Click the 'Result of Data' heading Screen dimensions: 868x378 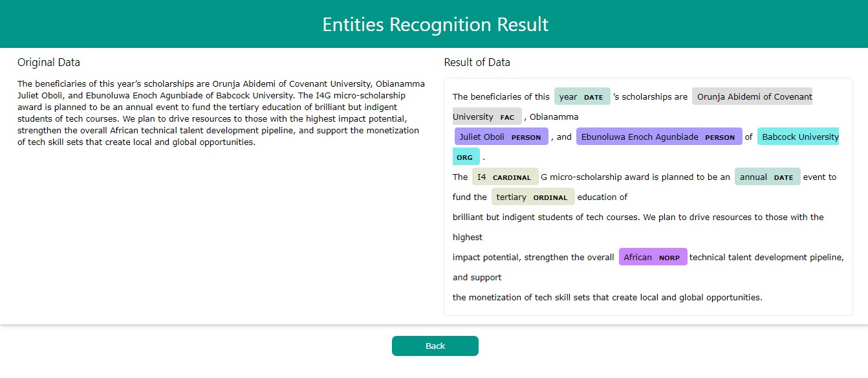click(x=477, y=63)
